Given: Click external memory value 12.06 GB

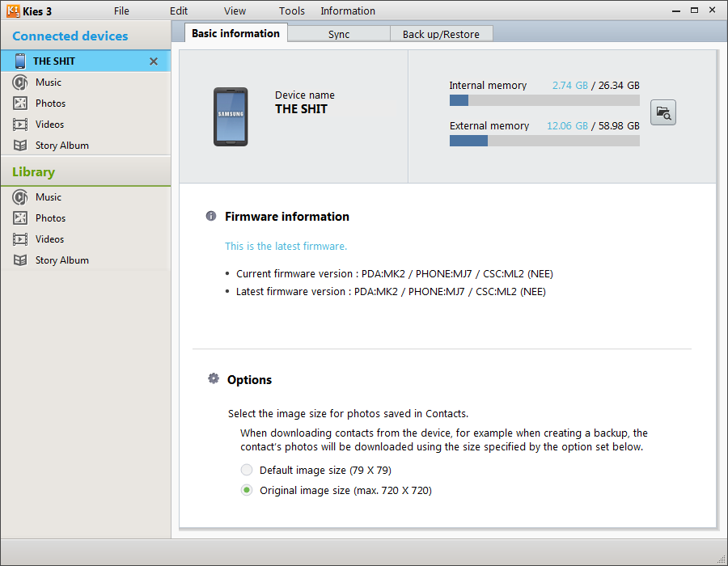Looking at the screenshot, I should [x=567, y=125].
